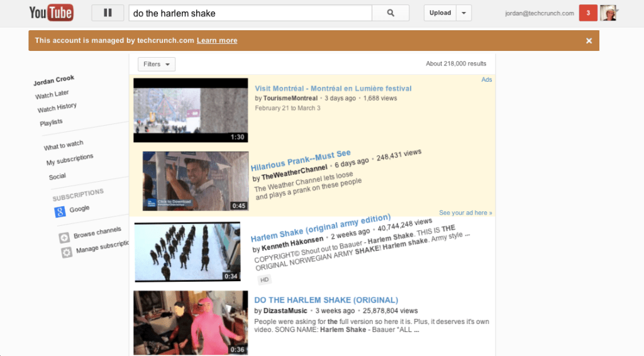Screen dimensions: 644x356
Task: Click 'About 218,000 results' text
Action: tap(456, 64)
